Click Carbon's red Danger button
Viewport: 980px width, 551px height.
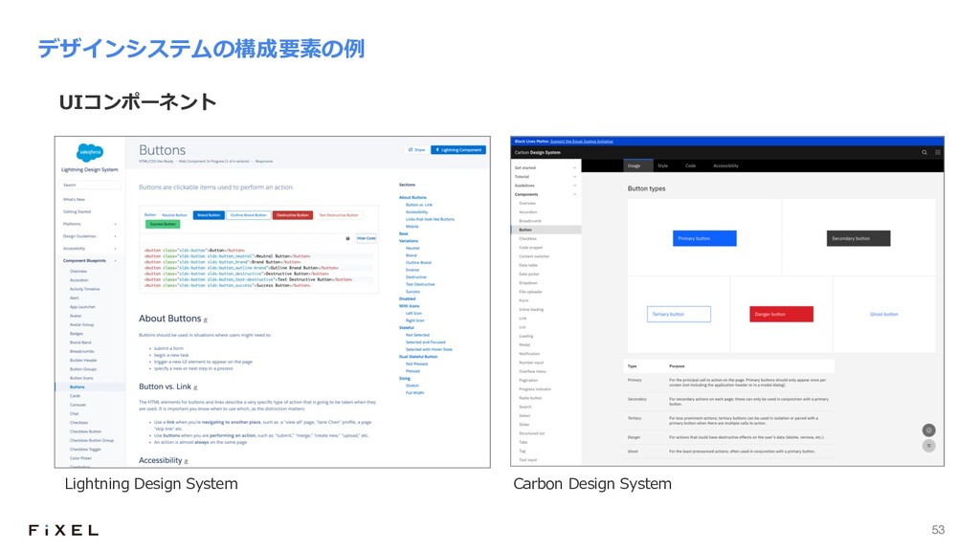coord(781,314)
